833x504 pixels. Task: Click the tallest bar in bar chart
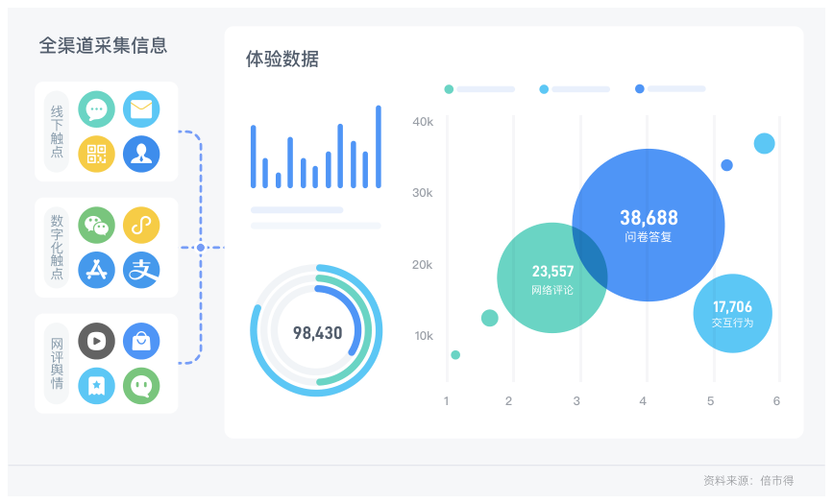pyautogui.click(x=379, y=147)
